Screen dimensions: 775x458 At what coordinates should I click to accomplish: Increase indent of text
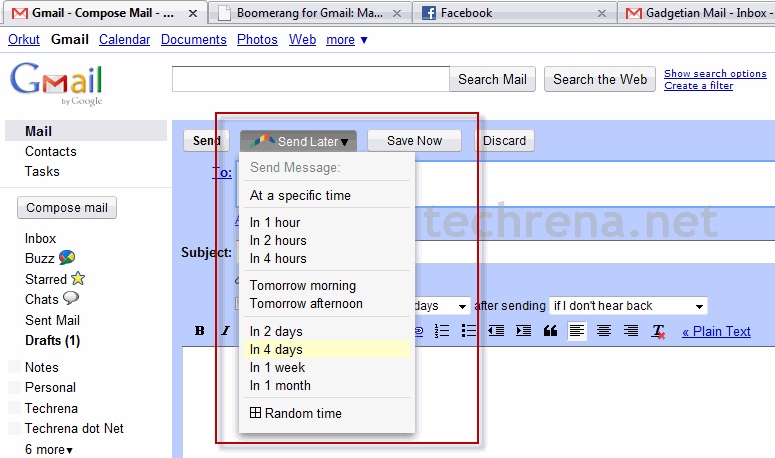tap(523, 331)
